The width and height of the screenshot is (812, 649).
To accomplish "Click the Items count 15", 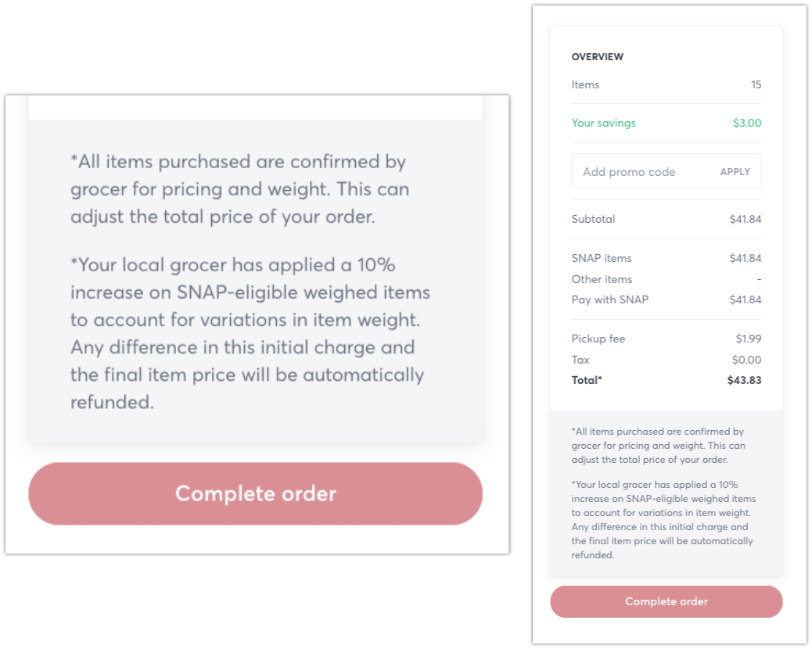I will [756, 84].
